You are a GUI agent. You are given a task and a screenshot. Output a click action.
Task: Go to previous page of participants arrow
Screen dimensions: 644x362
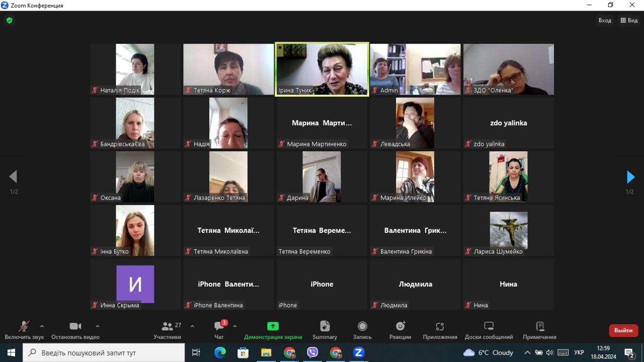pos(13,176)
